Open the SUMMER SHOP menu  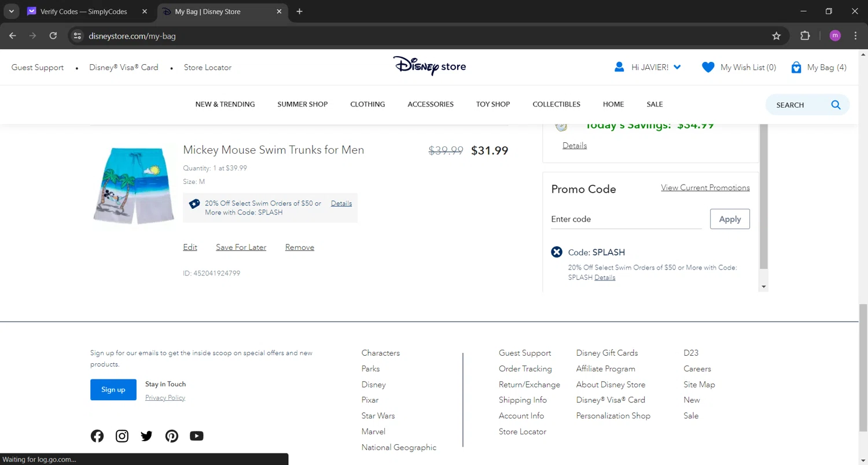click(x=303, y=105)
